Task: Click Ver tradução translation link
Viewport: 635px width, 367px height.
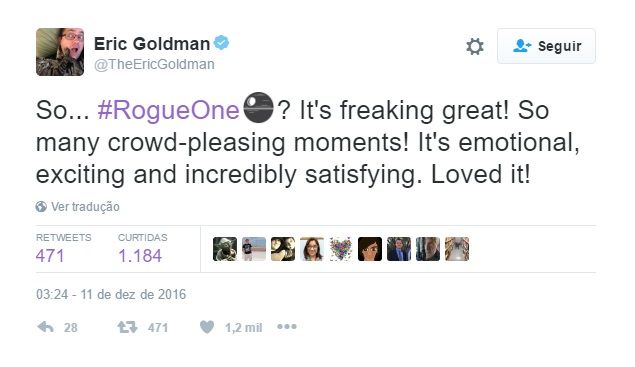Action: (85, 207)
